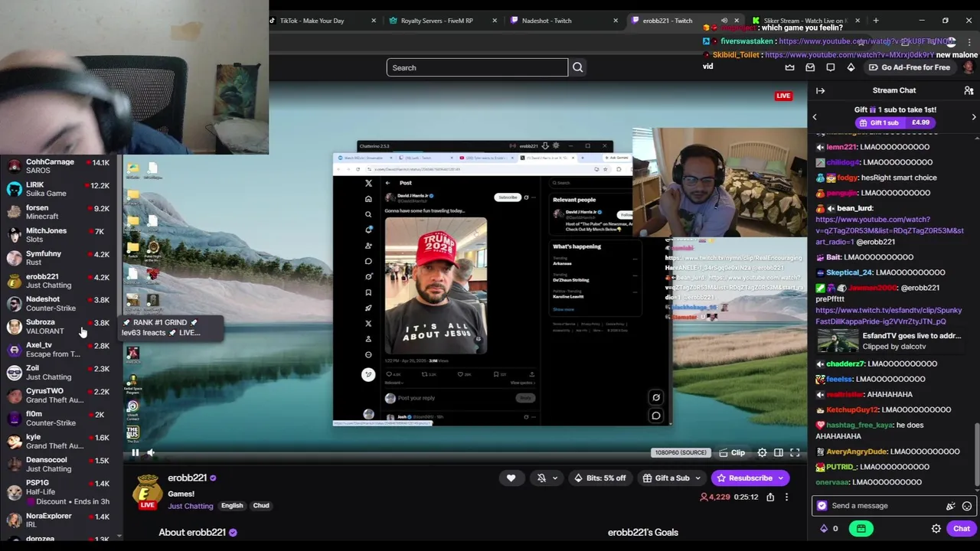
Task: Open channel points green icon
Action: (861, 529)
